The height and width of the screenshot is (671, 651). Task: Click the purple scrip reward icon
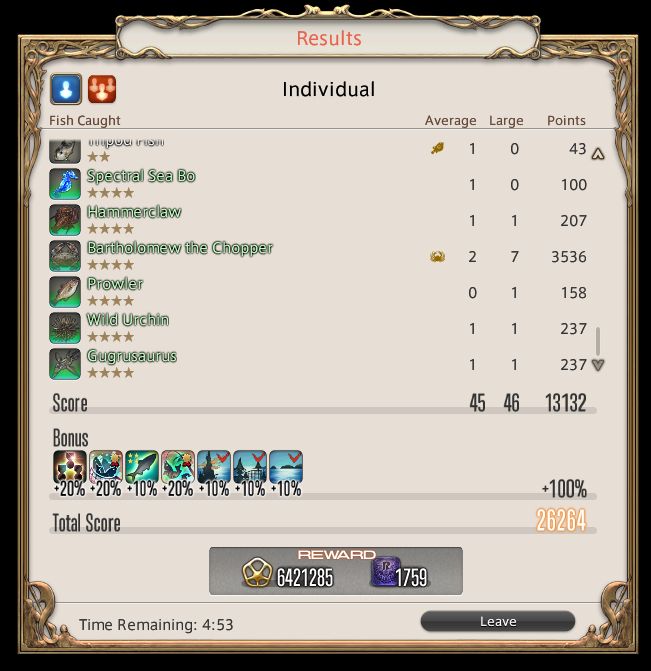pyautogui.click(x=385, y=571)
